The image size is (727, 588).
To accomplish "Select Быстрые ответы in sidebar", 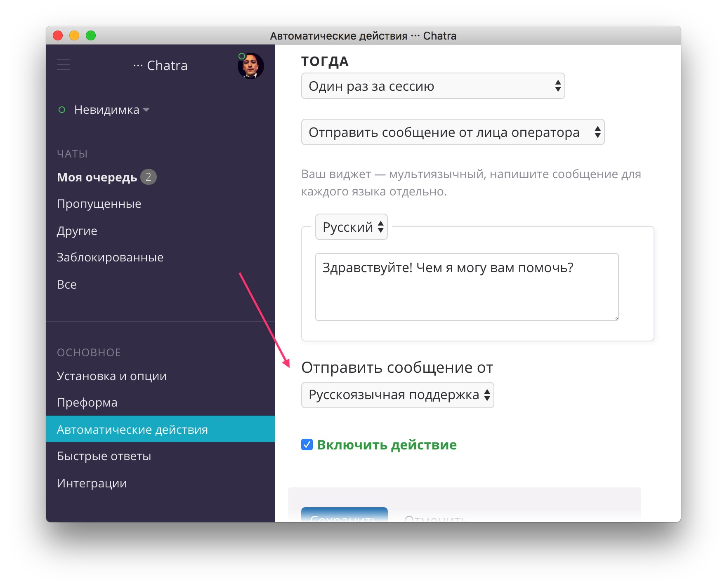I will click(x=104, y=456).
